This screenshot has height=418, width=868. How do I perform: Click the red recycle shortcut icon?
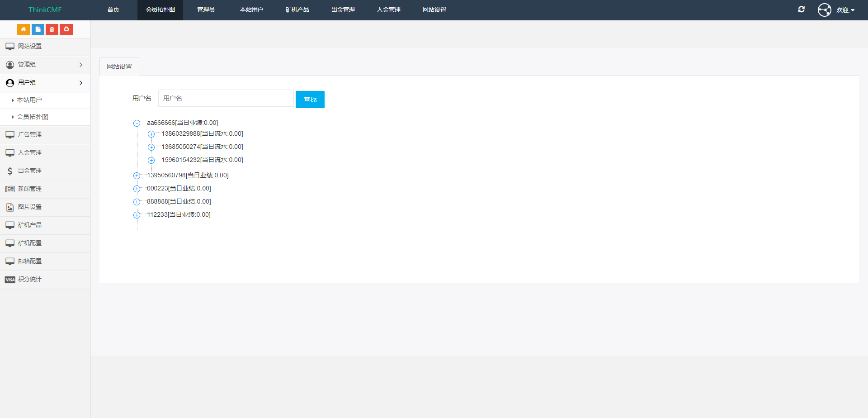[66, 29]
